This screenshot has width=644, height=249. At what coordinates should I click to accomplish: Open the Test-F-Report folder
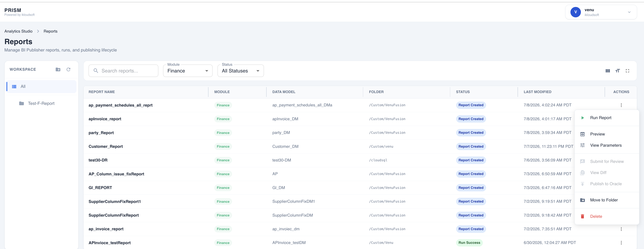pos(41,103)
